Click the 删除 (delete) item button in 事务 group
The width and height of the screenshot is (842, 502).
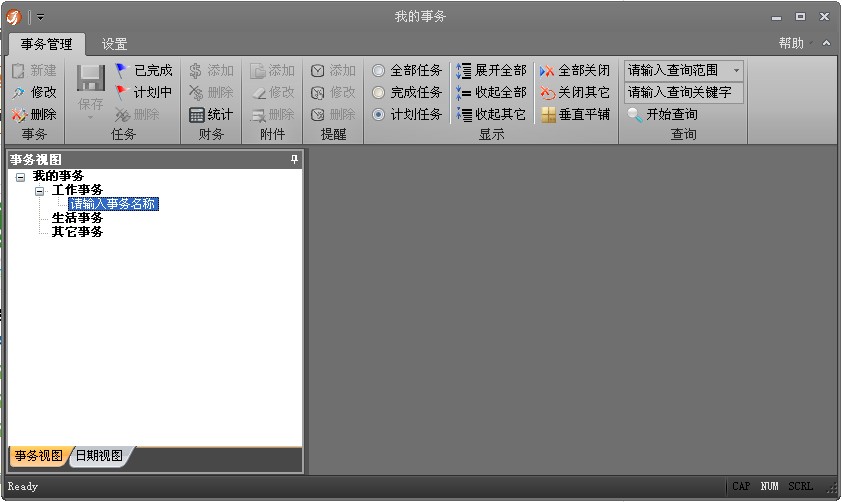point(33,114)
